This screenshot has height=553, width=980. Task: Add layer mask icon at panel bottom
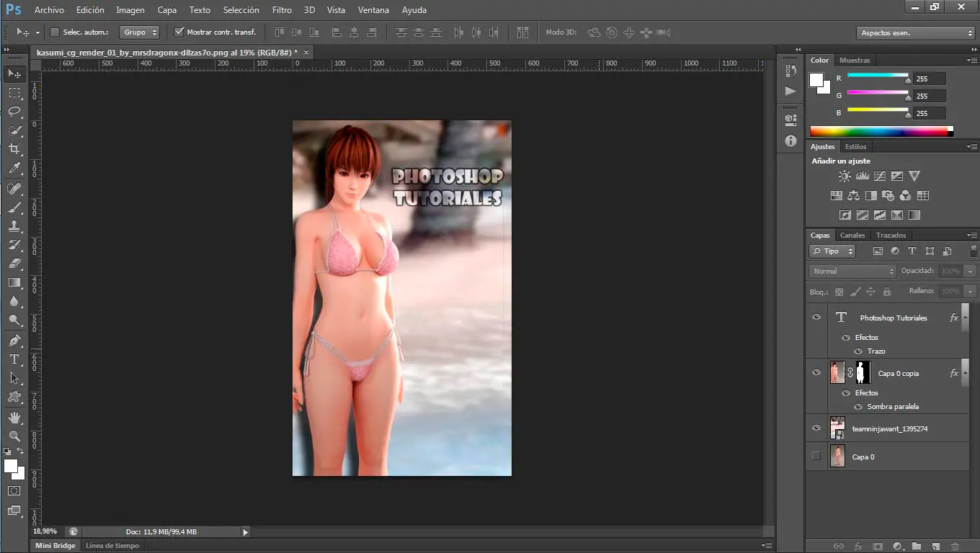[x=878, y=547]
